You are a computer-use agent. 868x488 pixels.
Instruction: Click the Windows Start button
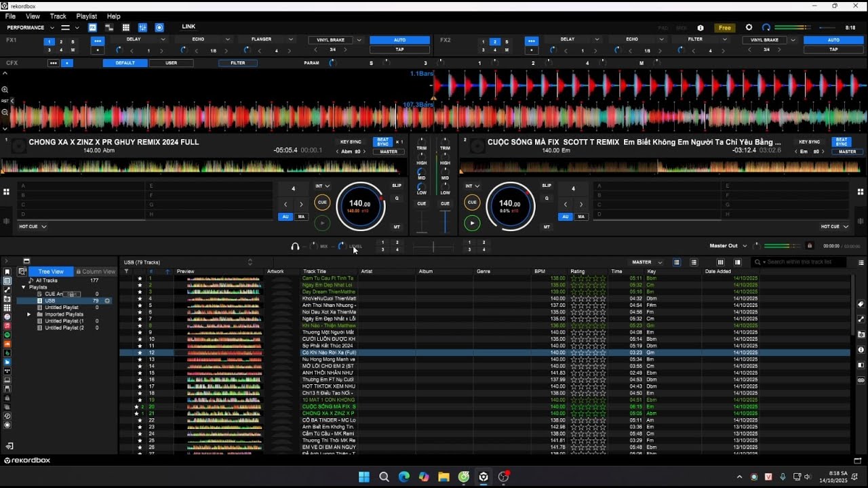coord(364,476)
